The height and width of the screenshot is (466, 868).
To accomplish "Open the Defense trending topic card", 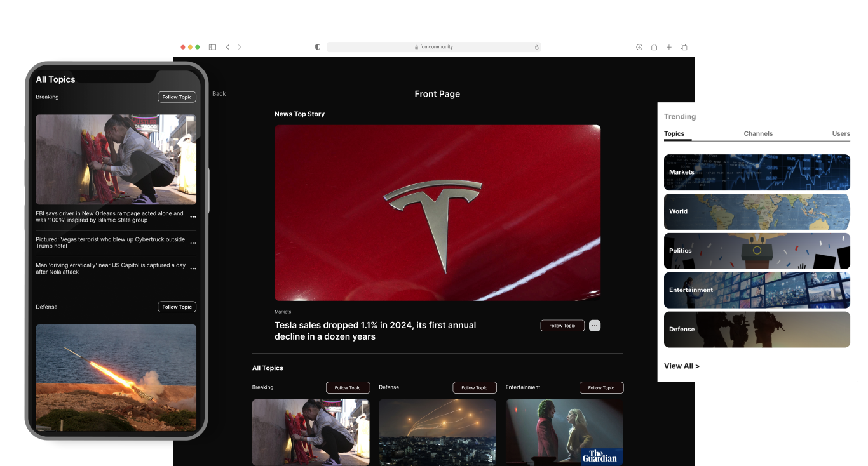I will (x=757, y=330).
